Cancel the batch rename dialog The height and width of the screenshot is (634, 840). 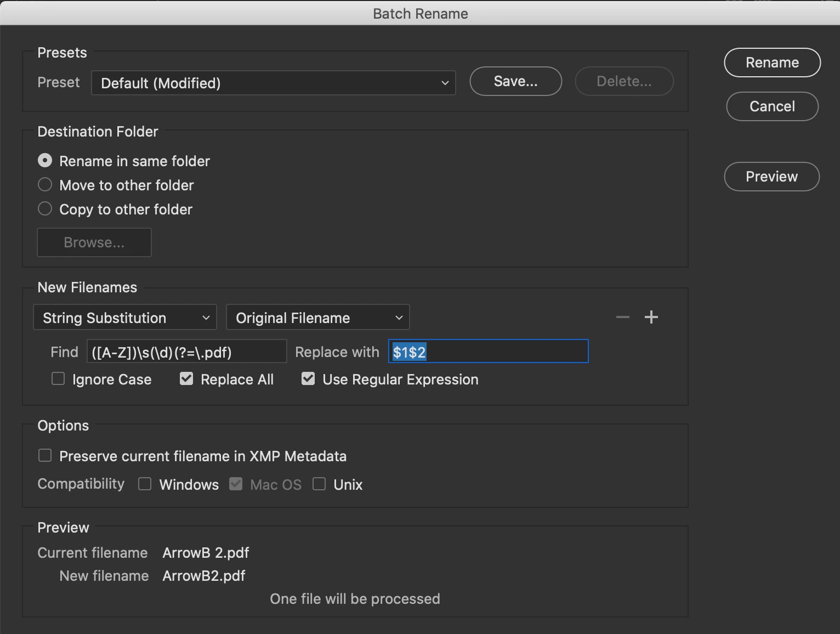tap(772, 106)
